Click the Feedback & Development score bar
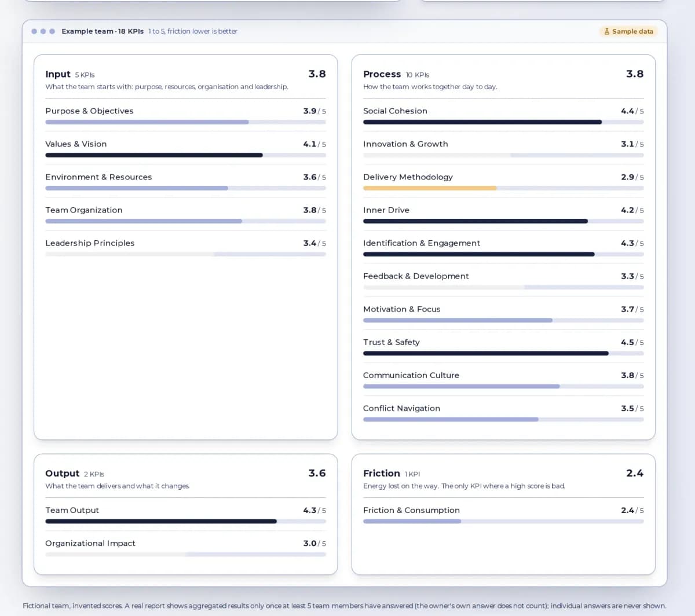 (503, 287)
